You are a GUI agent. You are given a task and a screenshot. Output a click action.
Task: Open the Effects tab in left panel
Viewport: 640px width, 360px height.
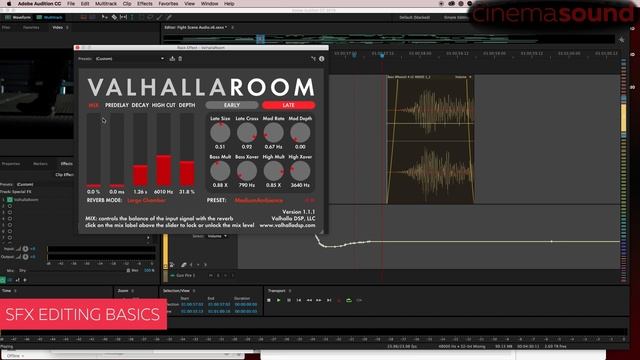(x=67, y=164)
